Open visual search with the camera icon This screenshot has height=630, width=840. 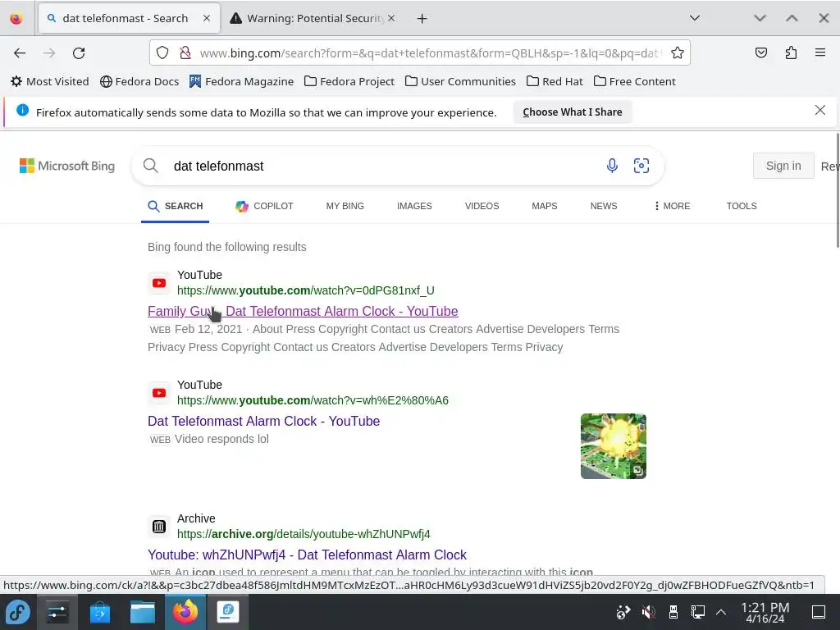pos(641,166)
